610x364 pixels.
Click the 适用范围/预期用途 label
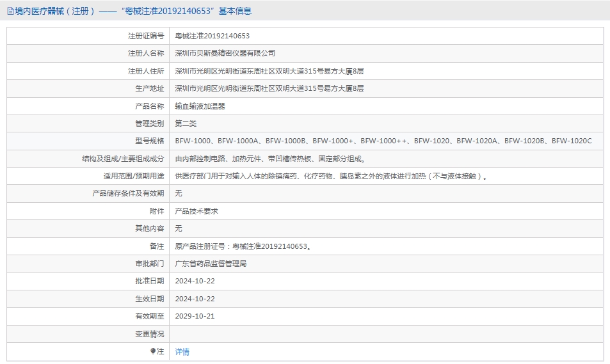(134, 176)
